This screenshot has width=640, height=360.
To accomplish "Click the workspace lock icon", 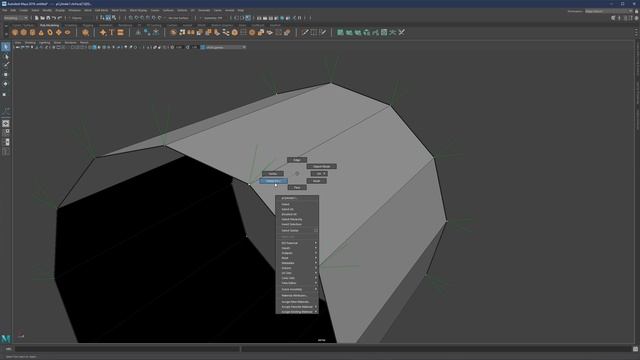I will (636, 11).
